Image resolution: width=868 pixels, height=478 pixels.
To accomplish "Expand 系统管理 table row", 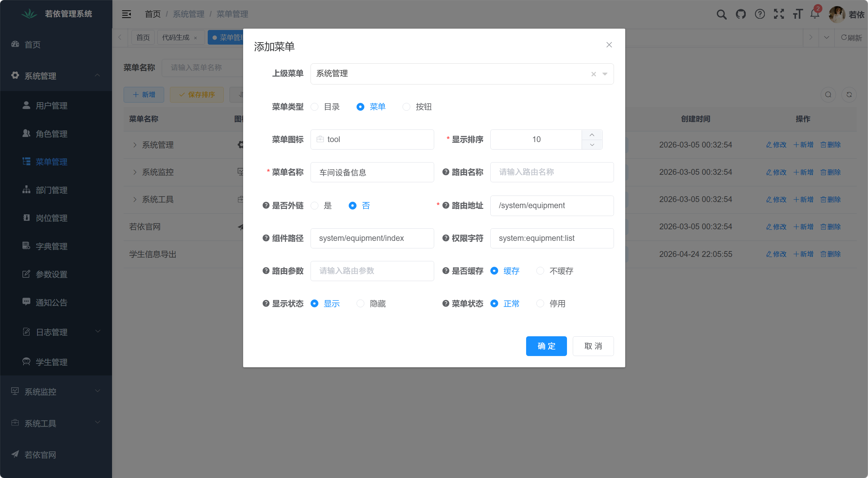I will (135, 145).
